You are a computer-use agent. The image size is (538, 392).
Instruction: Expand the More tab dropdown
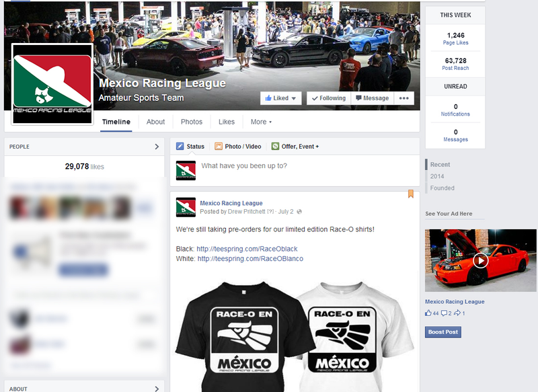point(261,122)
